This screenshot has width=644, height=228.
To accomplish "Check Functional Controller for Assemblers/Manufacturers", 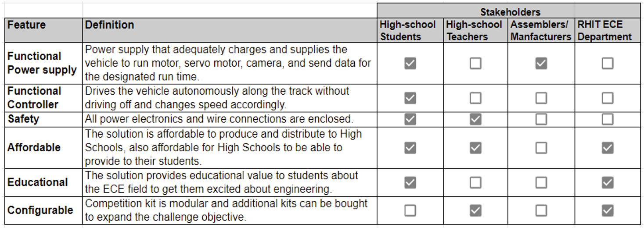I will pyautogui.click(x=541, y=98).
